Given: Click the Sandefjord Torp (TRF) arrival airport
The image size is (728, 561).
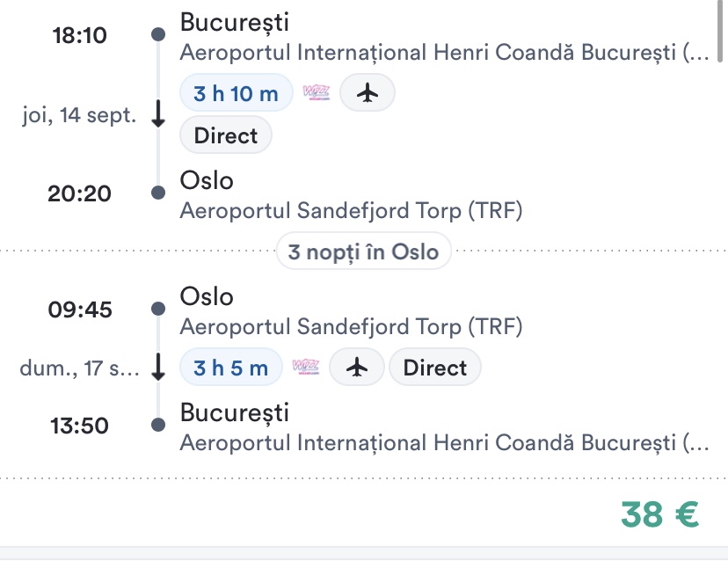Looking at the screenshot, I should tap(351, 210).
